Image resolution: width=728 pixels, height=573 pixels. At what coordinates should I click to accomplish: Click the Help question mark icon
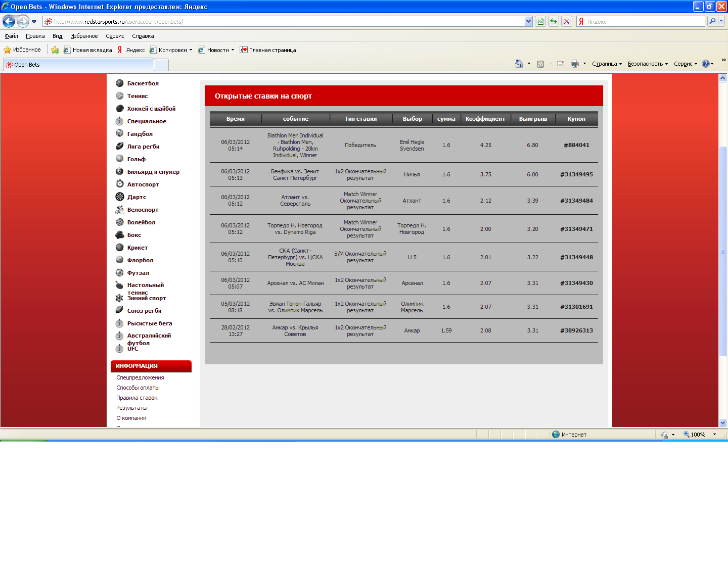(x=706, y=64)
